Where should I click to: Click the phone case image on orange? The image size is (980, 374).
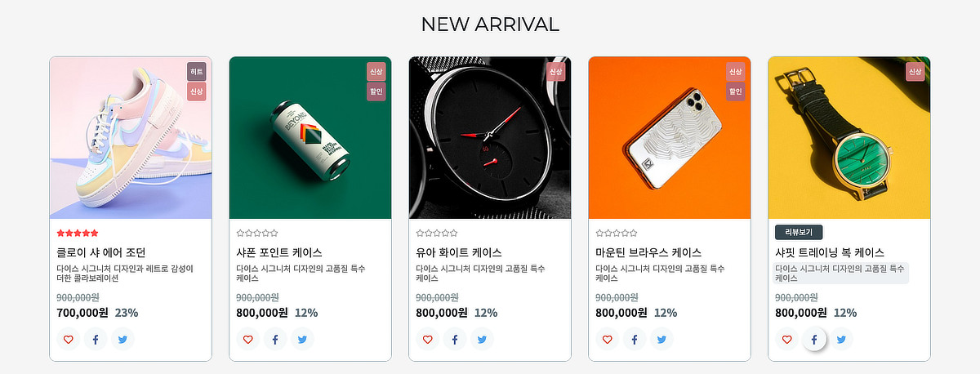[x=670, y=137]
